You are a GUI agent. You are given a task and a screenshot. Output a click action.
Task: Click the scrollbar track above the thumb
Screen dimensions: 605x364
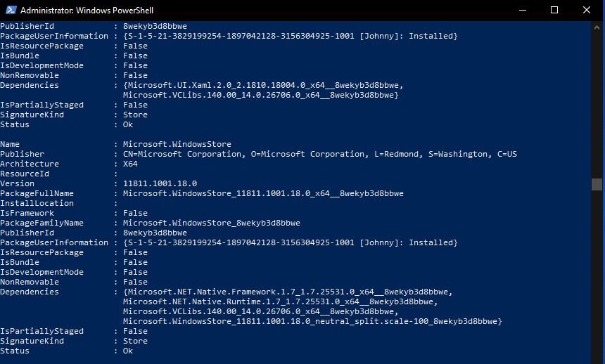[597, 105]
